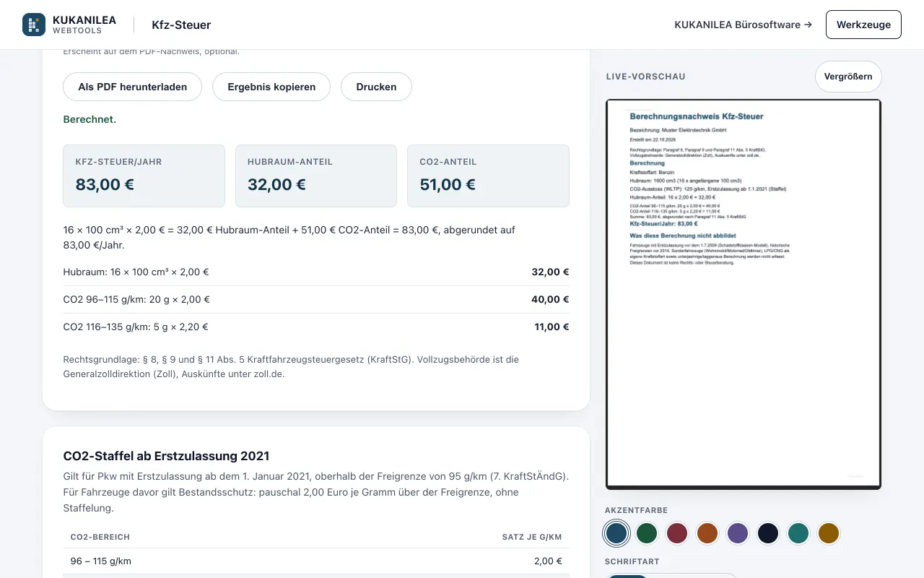Select the purple accent color
The image size is (924, 578).
pyautogui.click(x=738, y=533)
